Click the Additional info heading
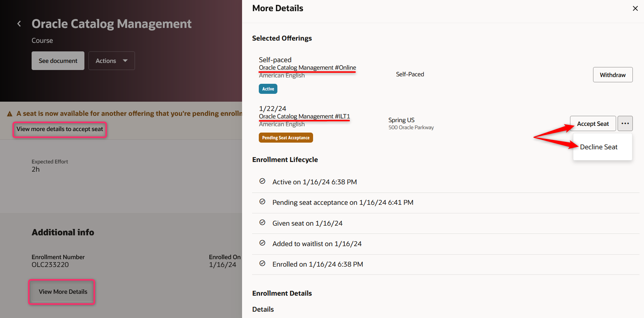This screenshot has height=318, width=644. pos(63,232)
